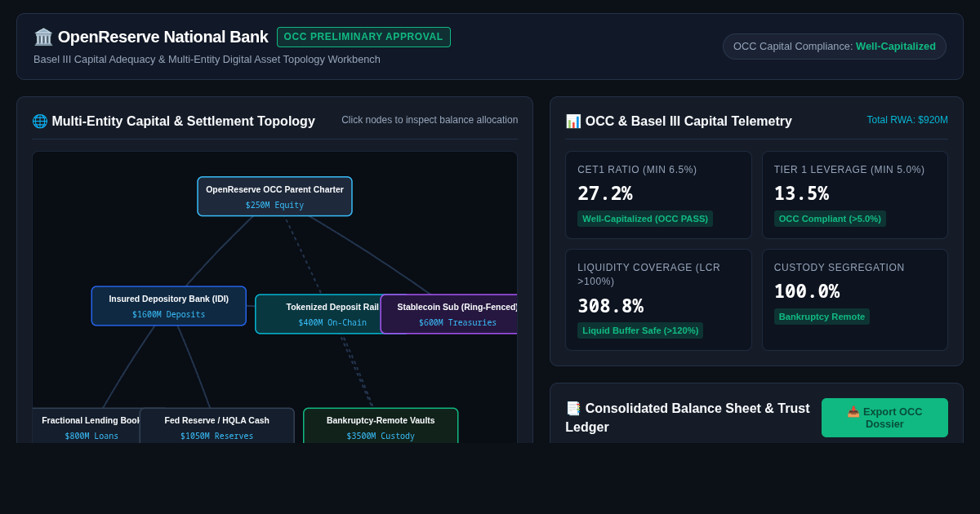
Task: Click the 'Click nodes to inspect balance allocation' hint
Action: tap(430, 120)
